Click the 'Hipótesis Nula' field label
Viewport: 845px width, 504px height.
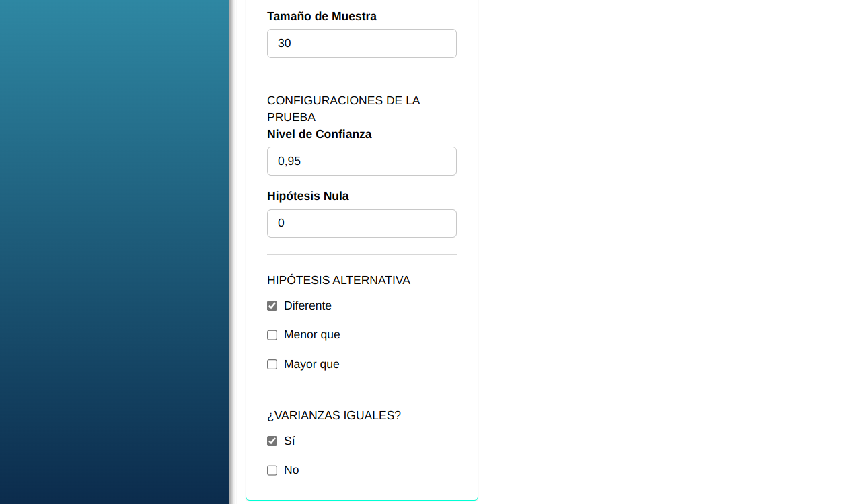(x=307, y=196)
